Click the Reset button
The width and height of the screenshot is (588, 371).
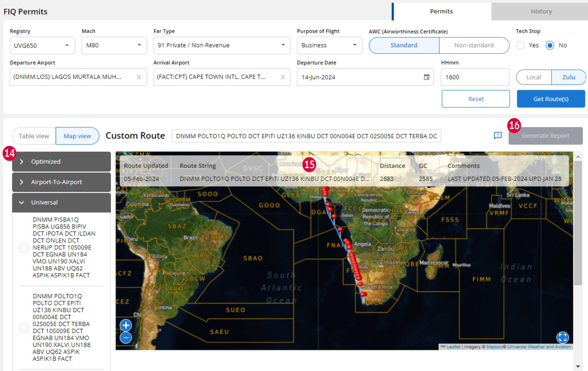tap(476, 99)
